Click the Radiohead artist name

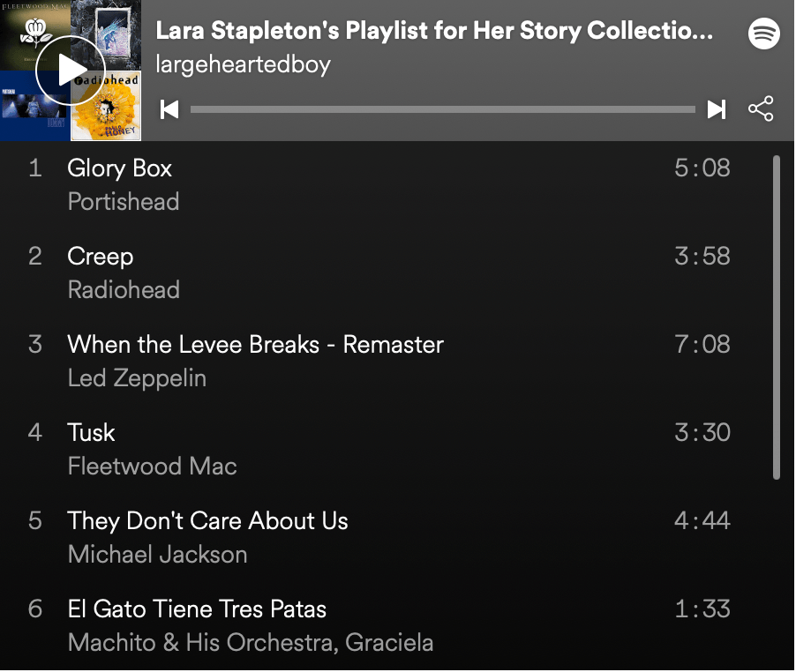(x=124, y=290)
